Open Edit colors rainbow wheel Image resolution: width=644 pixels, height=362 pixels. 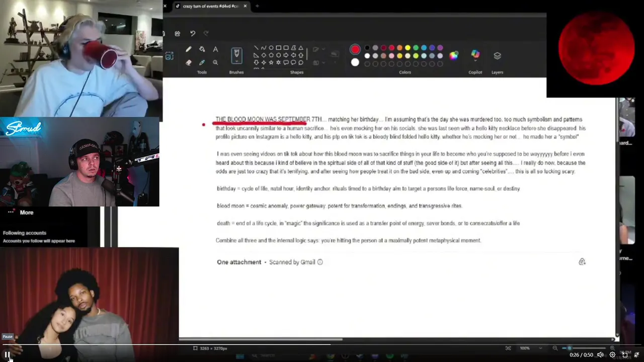pos(454,55)
